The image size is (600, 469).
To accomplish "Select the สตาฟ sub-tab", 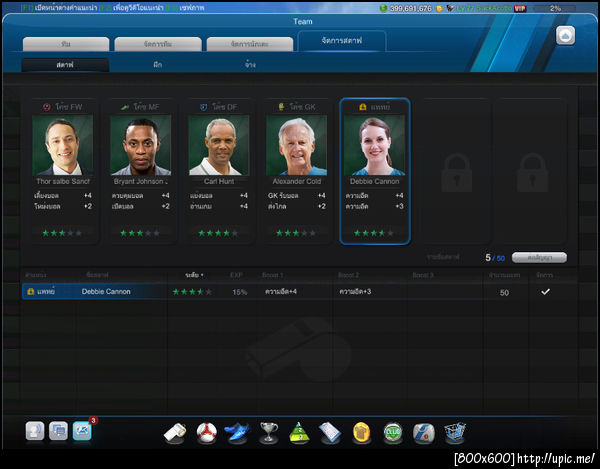I will [x=65, y=65].
